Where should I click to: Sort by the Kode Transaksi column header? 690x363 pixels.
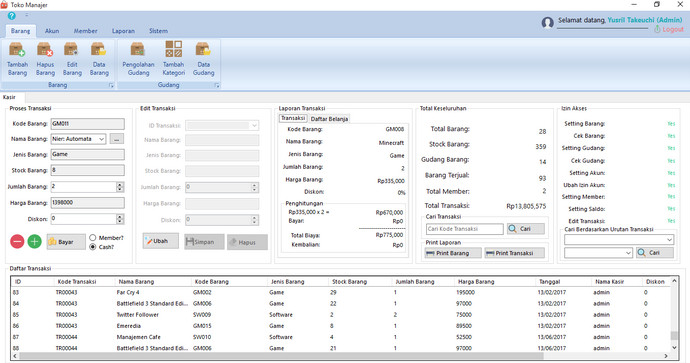coord(77,282)
